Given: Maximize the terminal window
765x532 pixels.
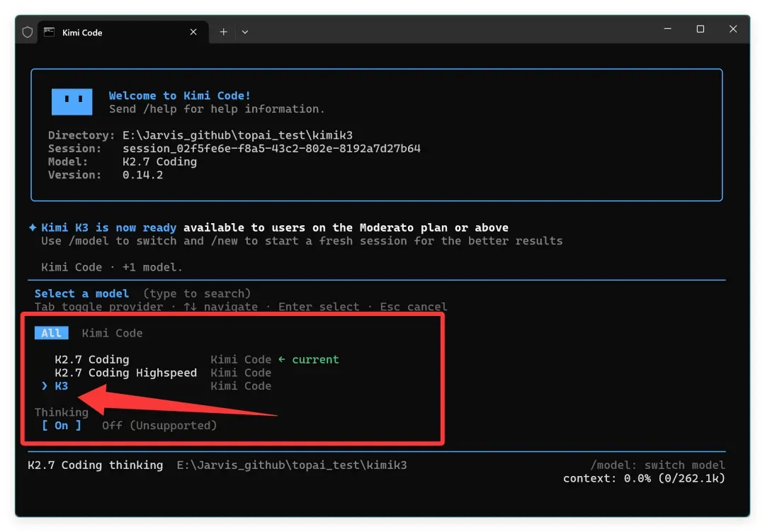Looking at the screenshot, I should coord(700,29).
